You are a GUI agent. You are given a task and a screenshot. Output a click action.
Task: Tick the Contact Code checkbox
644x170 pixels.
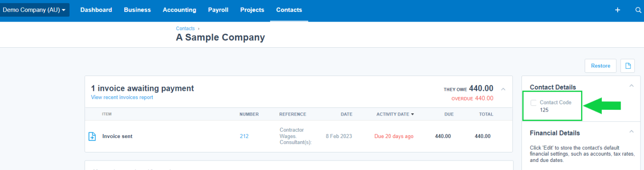pyautogui.click(x=534, y=103)
